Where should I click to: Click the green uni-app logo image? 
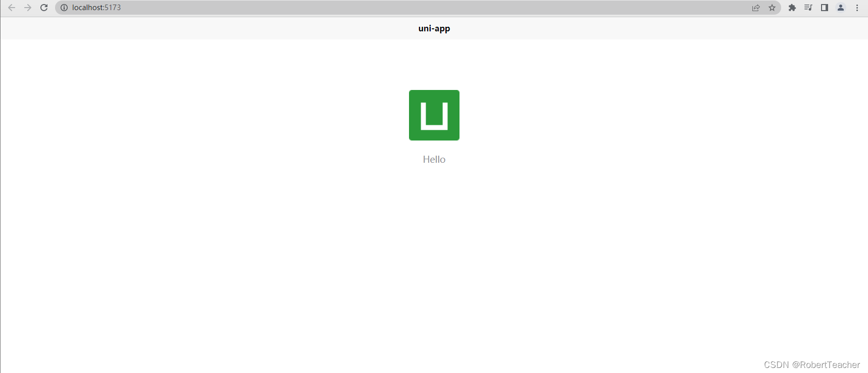(434, 115)
